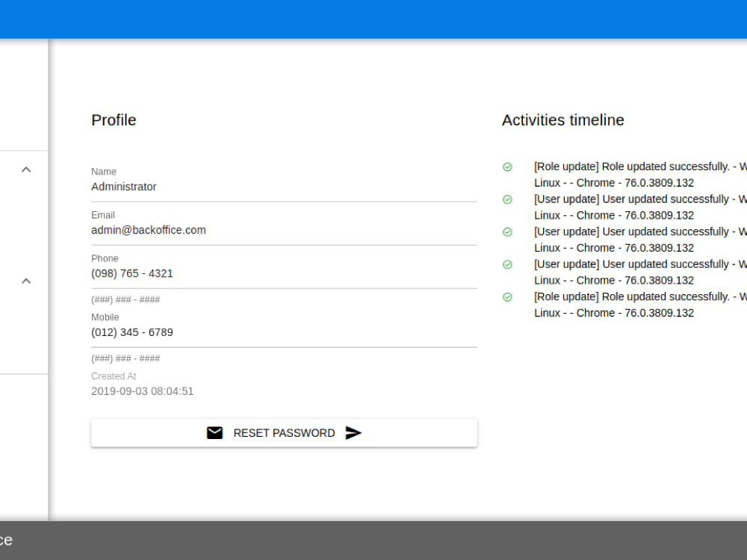747x560 pixels.
Task: Click the Email field label
Action: point(103,215)
